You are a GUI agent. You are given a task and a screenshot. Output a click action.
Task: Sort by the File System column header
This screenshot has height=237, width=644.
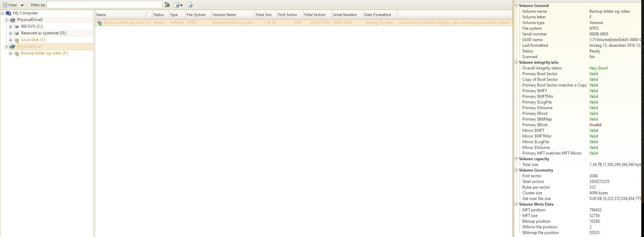pyautogui.click(x=199, y=15)
